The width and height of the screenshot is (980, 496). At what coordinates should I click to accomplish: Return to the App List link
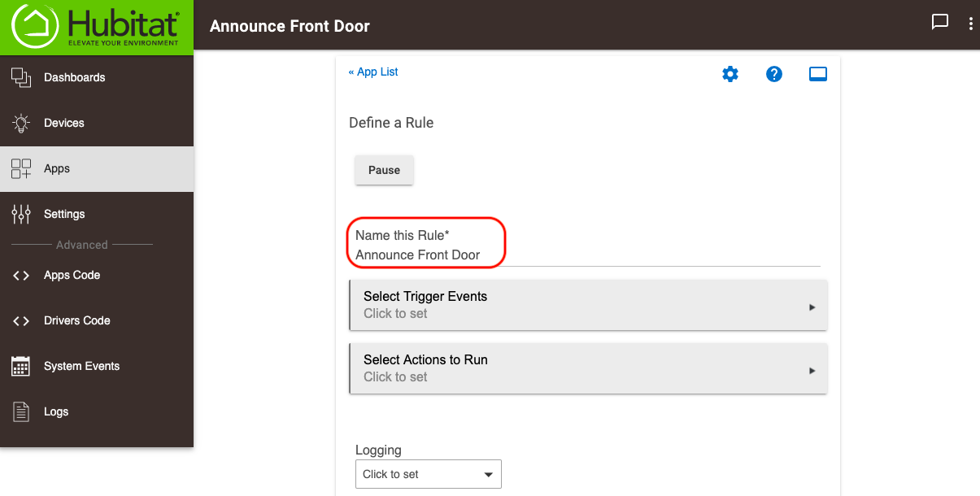(x=373, y=72)
